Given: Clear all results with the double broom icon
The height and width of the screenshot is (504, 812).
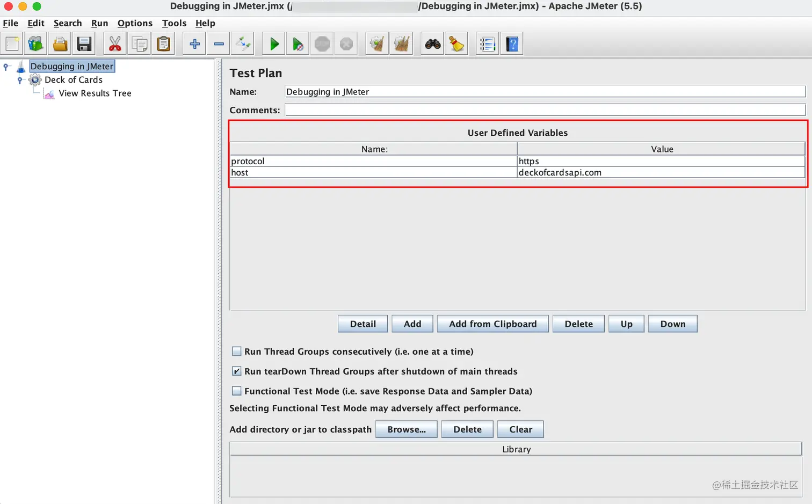Looking at the screenshot, I should [401, 44].
